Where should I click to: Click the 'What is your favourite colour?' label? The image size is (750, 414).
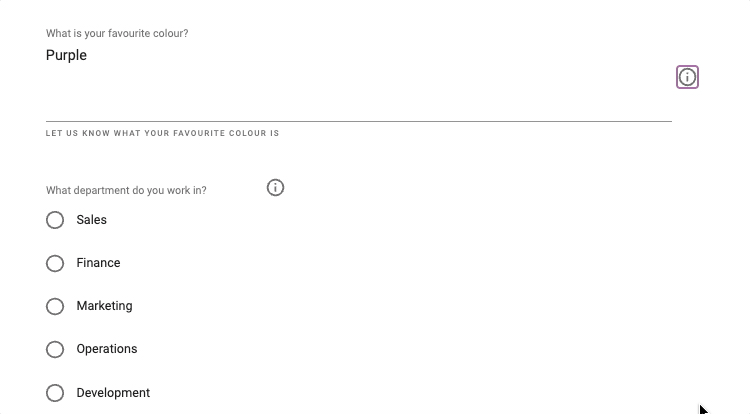(117, 33)
